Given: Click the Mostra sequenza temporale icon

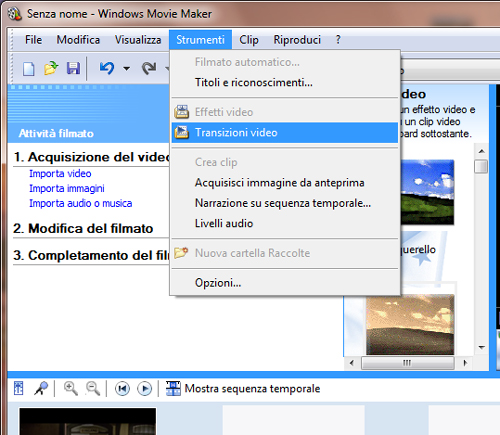Looking at the screenshot, I should pos(173,388).
